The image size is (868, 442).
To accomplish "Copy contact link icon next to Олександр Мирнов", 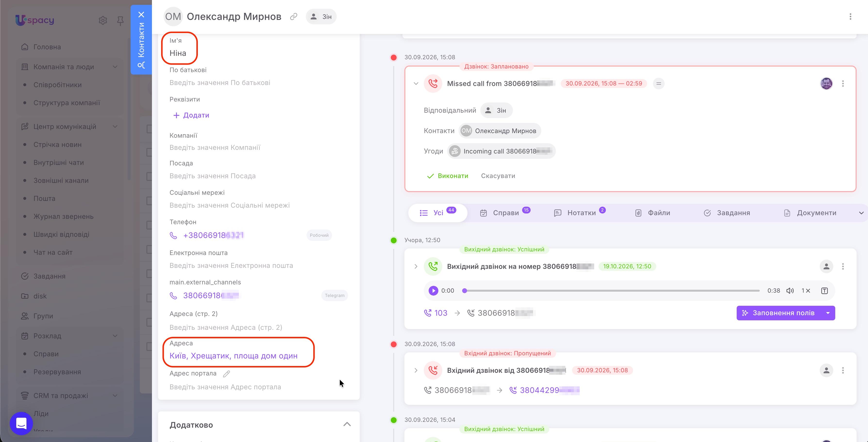I will (x=294, y=17).
